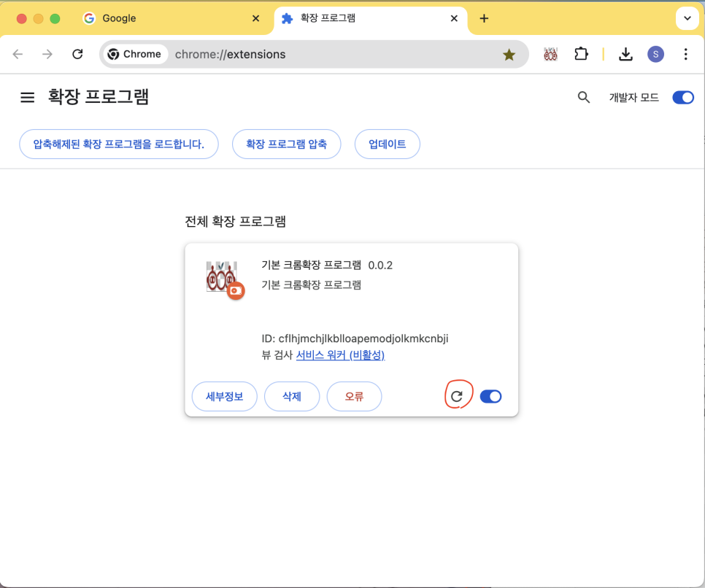This screenshot has width=705, height=588.
Task: Click the 압축해제된 확장 프로그램을 로드합니다 button
Action: pos(118,144)
